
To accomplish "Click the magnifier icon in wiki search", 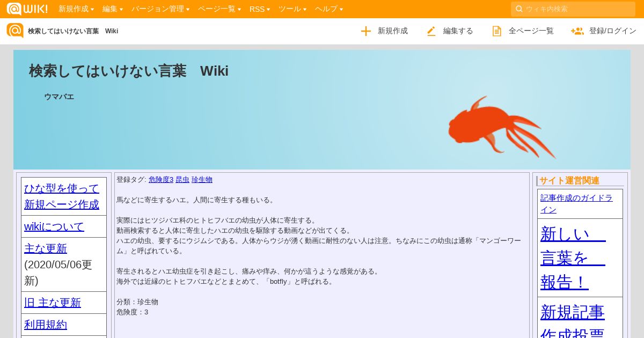I will coord(519,9).
